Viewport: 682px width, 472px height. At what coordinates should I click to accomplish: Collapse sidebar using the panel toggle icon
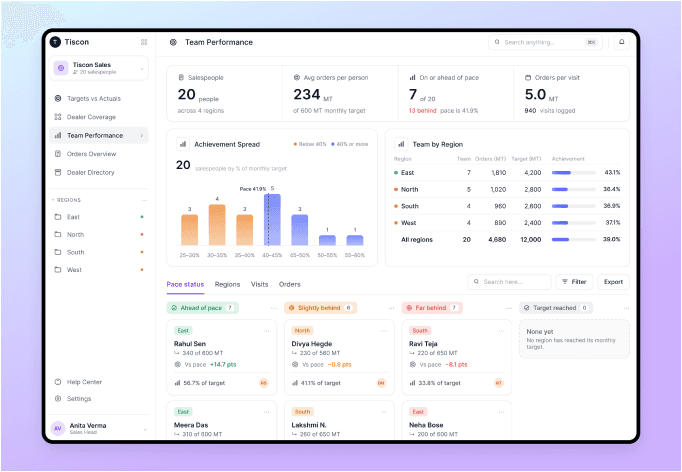tap(144, 42)
